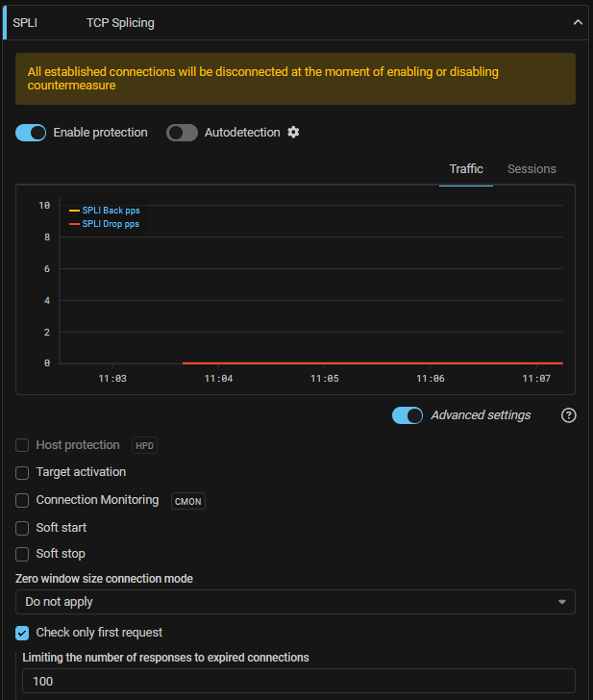
Task: Click the HPD badge icon
Action: coord(144,446)
